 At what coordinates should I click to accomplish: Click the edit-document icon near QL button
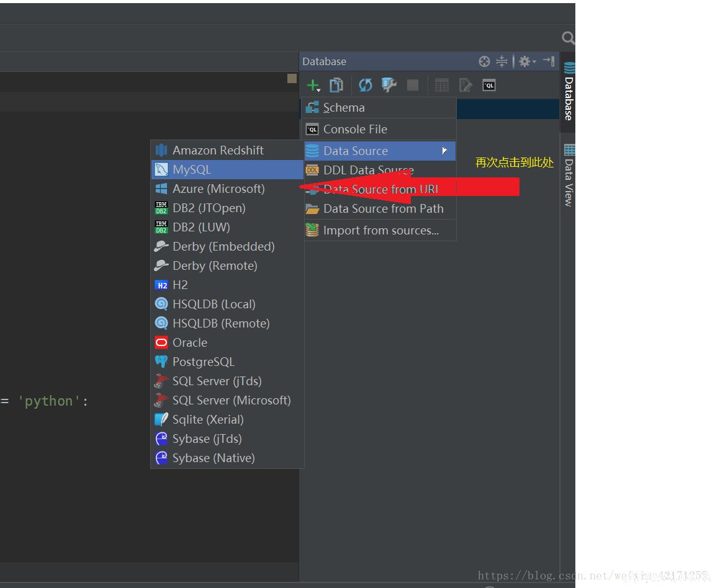(465, 85)
